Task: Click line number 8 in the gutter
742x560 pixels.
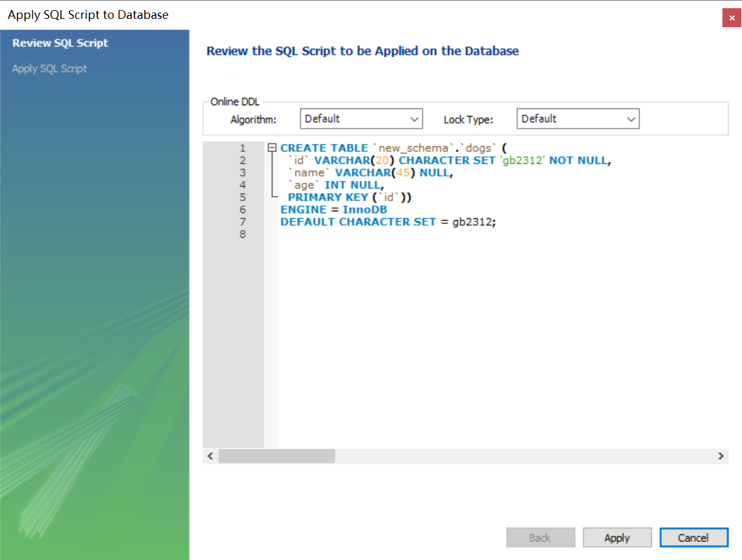Action: tap(243, 234)
